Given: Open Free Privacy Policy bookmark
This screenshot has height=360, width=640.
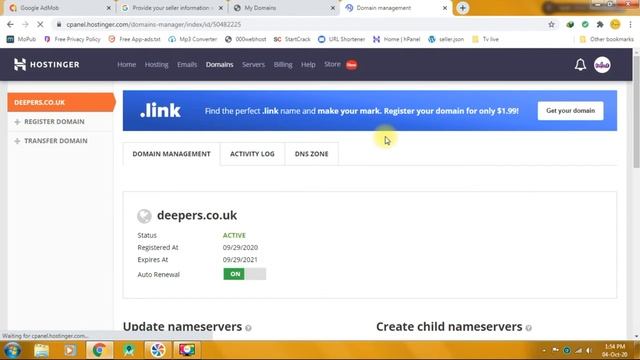Looking at the screenshot, I should [72, 39].
